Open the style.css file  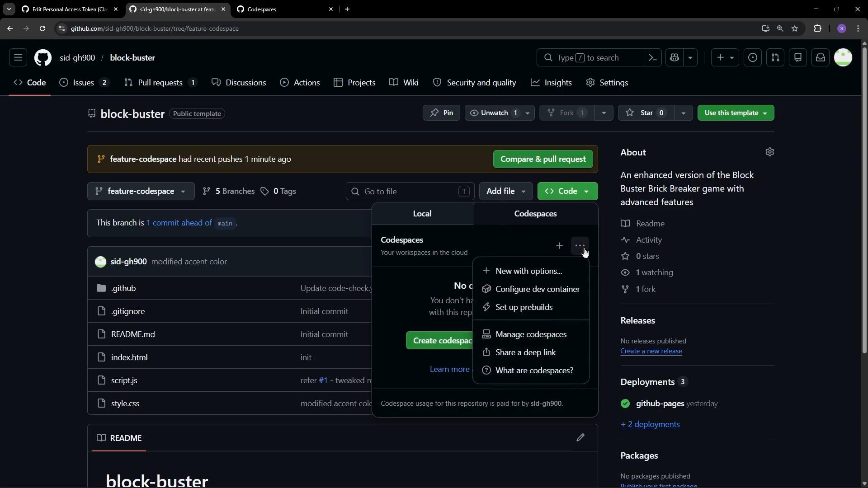click(x=125, y=404)
